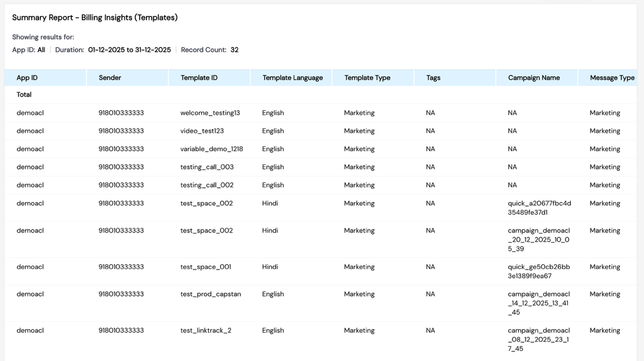The height and width of the screenshot is (361, 644).
Task: Click demoacl App ID in test_prod_capstan row
Action: 30,294
